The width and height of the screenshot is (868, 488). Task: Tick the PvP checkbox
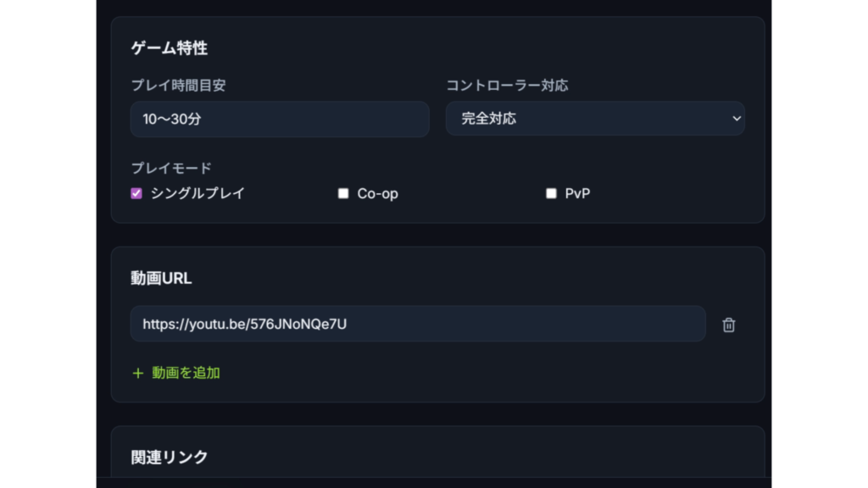click(x=551, y=193)
